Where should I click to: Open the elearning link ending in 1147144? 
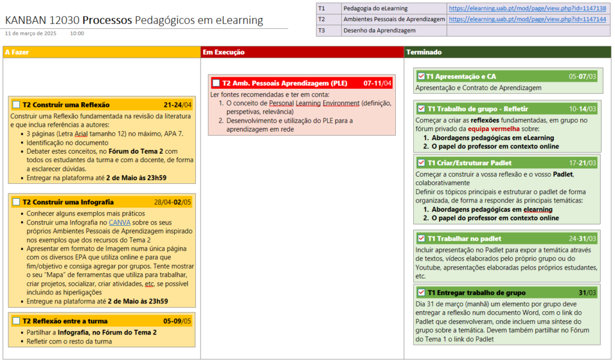point(527,19)
